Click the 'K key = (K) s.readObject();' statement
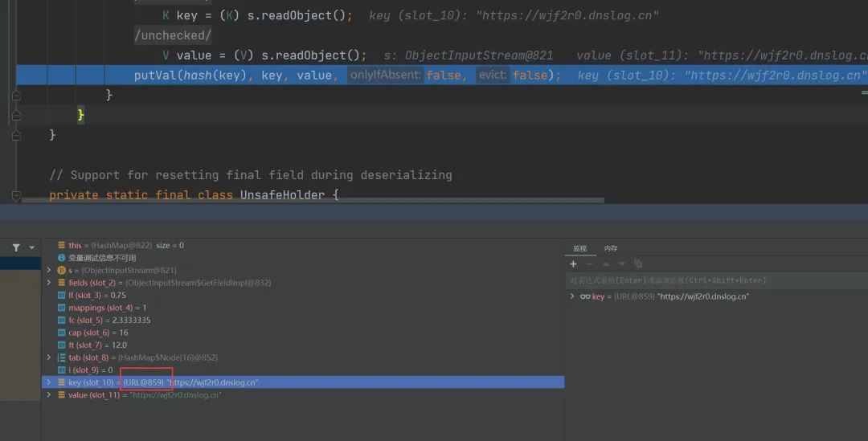This screenshot has width=868, height=441. click(x=257, y=15)
